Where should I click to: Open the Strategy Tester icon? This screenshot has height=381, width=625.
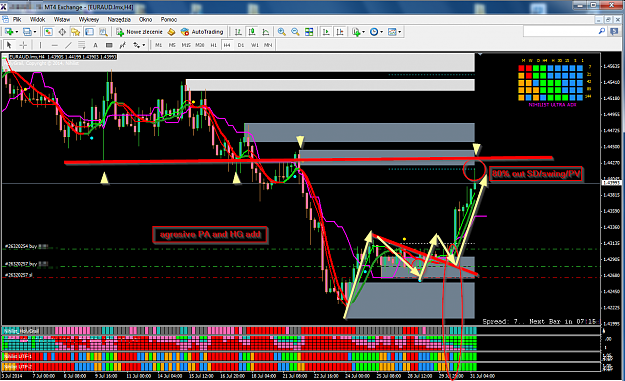tap(103, 32)
